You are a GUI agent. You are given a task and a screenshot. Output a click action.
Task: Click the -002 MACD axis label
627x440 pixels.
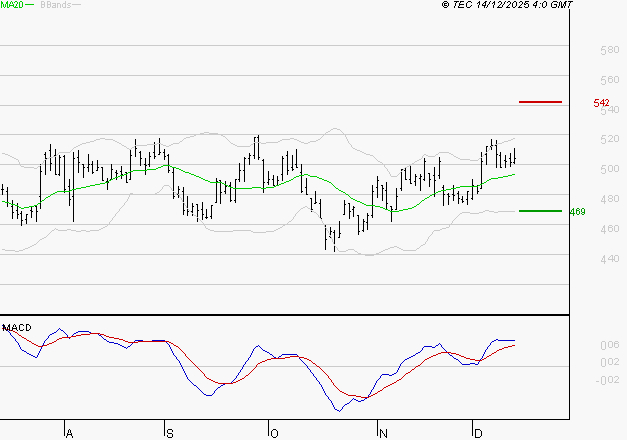click(x=608, y=380)
